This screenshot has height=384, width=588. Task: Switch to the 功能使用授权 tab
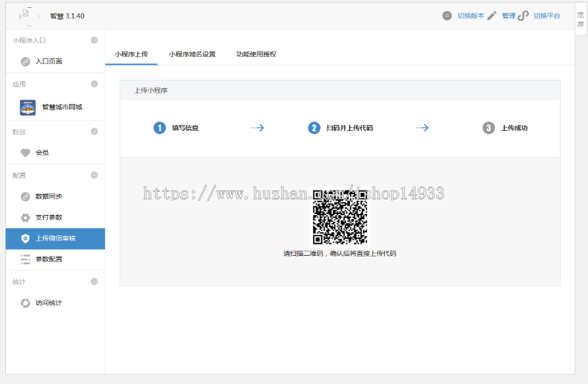256,54
